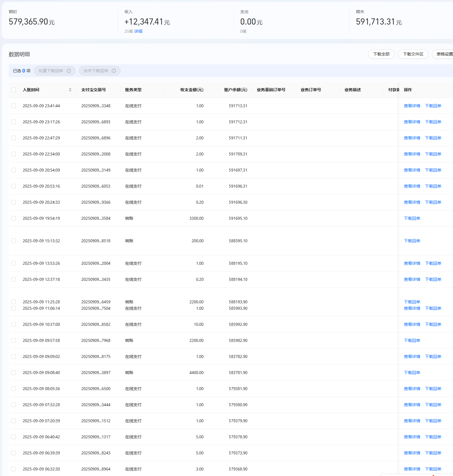View details for 23:17:26 transaction
The width and height of the screenshot is (453, 476).
tap(412, 122)
